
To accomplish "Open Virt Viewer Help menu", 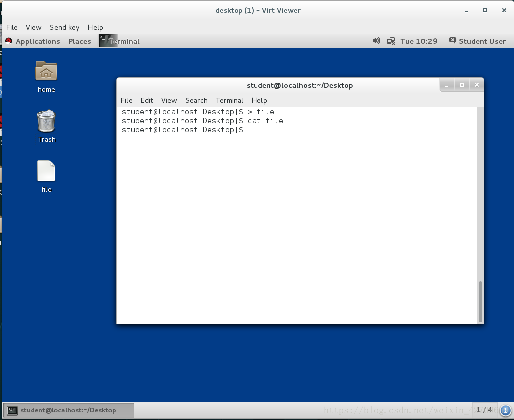I will (x=95, y=27).
